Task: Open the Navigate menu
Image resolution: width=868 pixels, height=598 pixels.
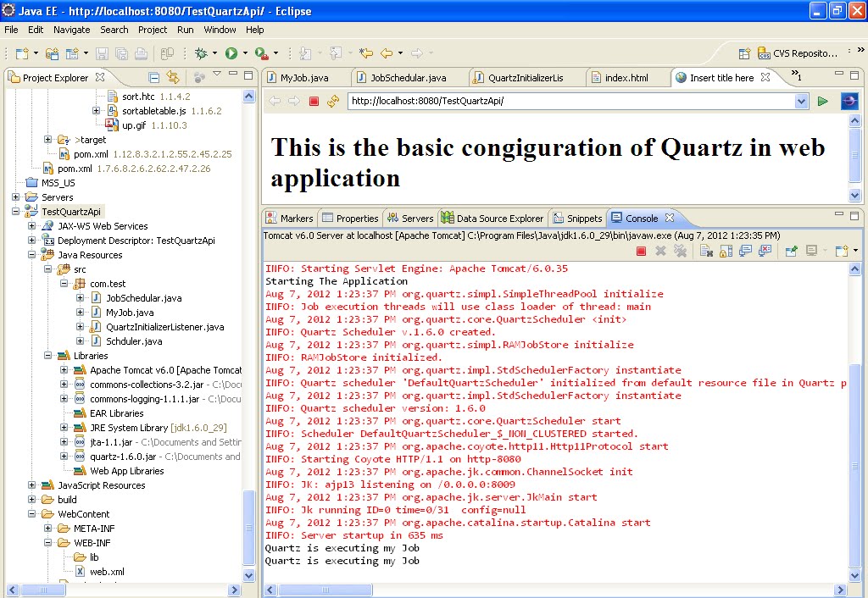Action: 72,30
